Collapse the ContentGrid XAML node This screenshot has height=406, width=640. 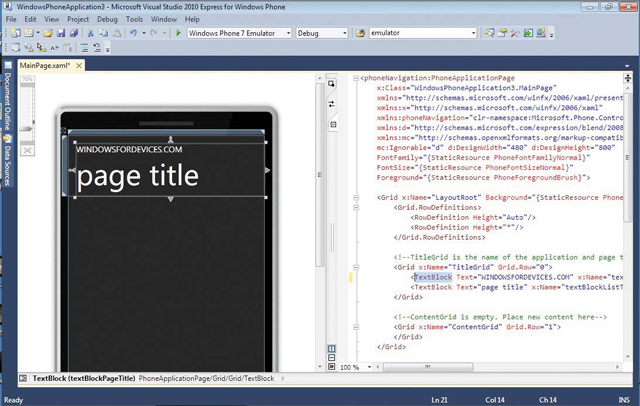click(x=356, y=327)
